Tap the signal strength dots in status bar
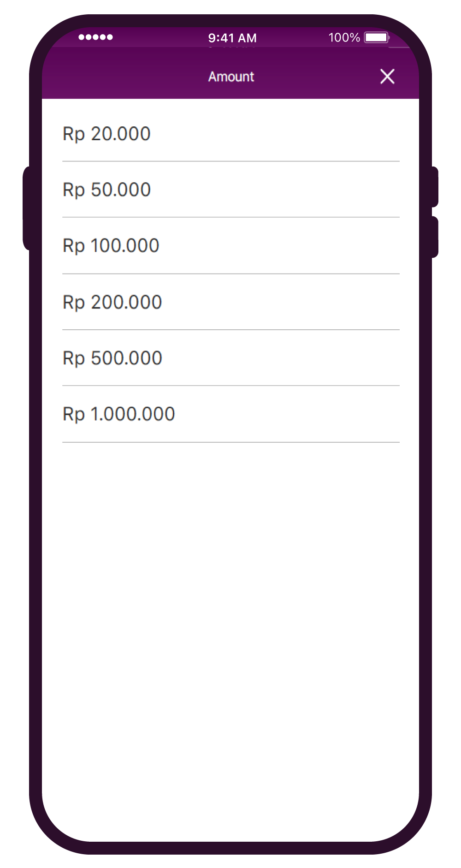 [95, 37]
